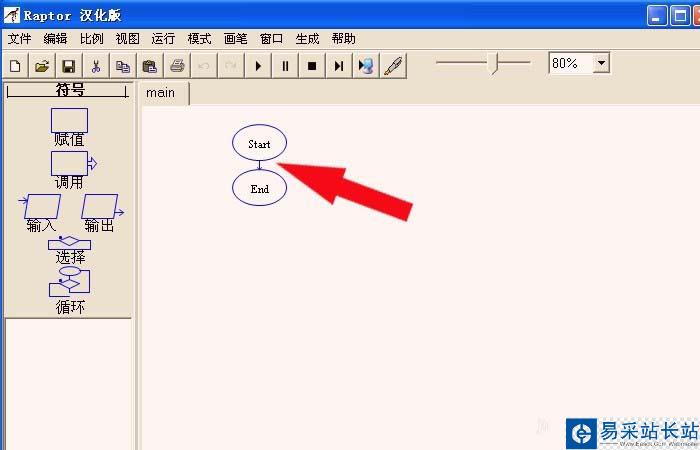Open the 生成 menu
The image size is (700, 450).
[307, 39]
